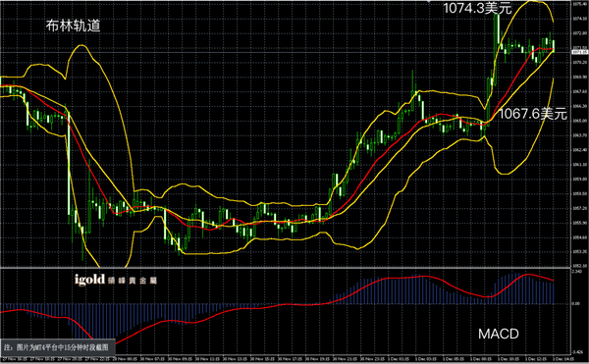The width and height of the screenshot is (589, 364).
Task: Click the 2.343 MACD scale value
Action: click(576, 271)
